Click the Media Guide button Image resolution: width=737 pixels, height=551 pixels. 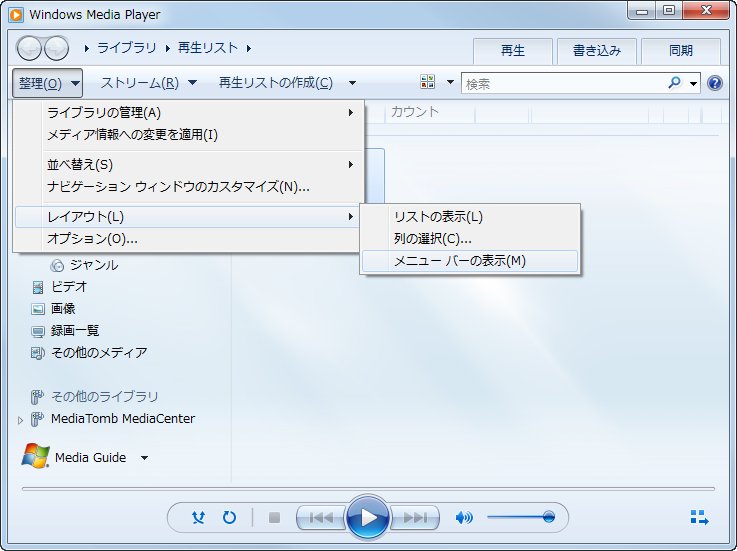pos(74,457)
